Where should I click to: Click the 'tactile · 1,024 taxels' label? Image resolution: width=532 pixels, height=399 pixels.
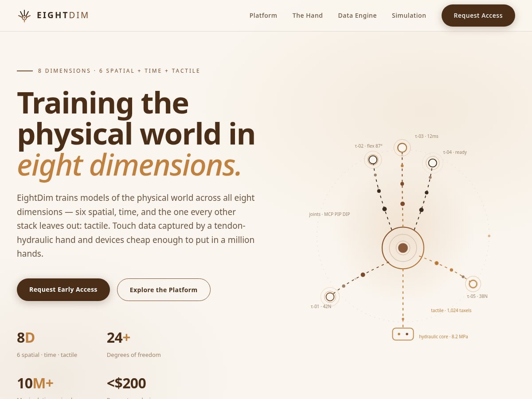[451, 310]
